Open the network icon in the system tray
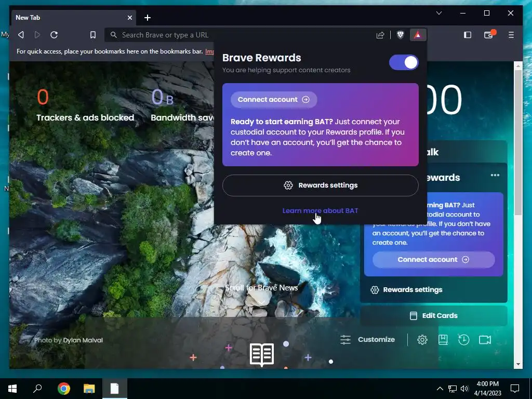Image resolution: width=532 pixels, height=399 pixels. (453, 389)
